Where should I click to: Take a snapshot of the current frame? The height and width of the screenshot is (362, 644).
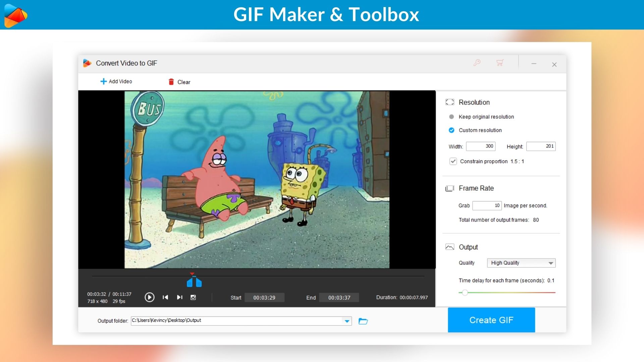[193, 297]
